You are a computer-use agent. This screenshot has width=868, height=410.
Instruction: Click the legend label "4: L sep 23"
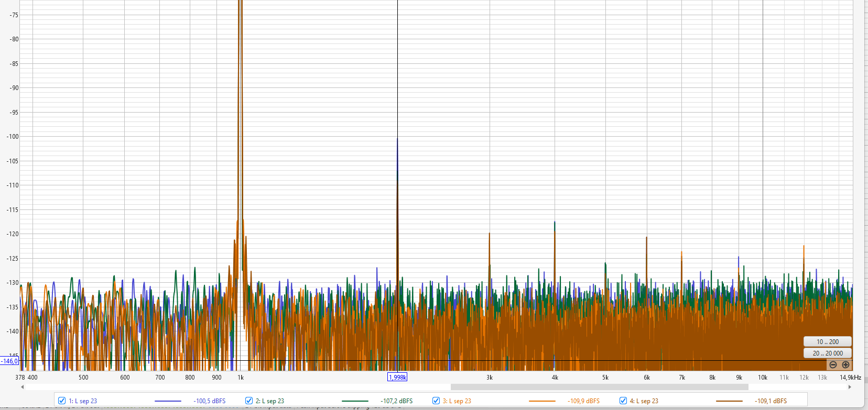coord(644,401)
